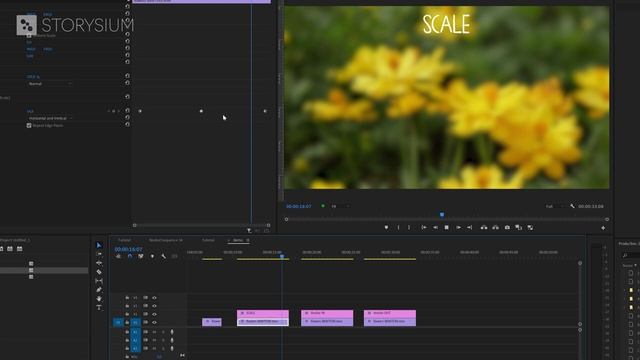
Task: Step back one frame in the Program monitor
Action: click(x=436, y=227)
